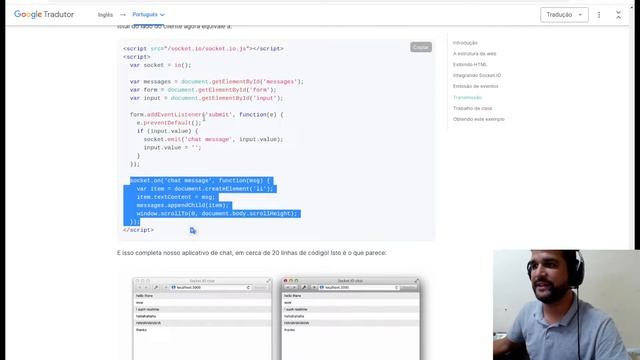Open the Tradução view dropdown
The width and height of the screenshot is (640, 360).
[564, 15]
